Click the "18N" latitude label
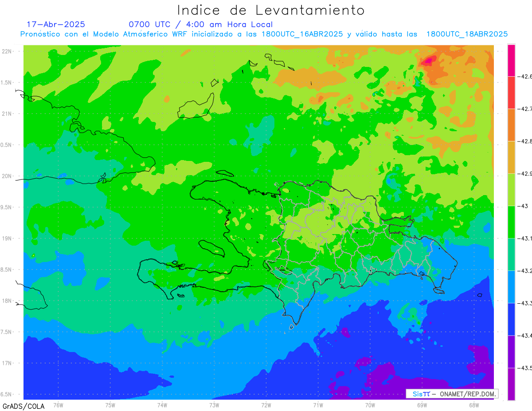532x411 pixels. pyautogui.click(x=7, y=301)
